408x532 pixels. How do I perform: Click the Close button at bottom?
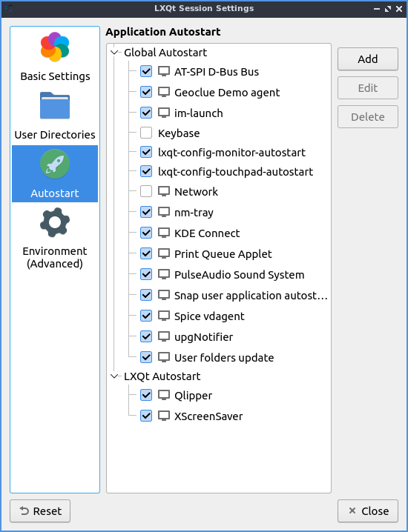tap(368, 511)
